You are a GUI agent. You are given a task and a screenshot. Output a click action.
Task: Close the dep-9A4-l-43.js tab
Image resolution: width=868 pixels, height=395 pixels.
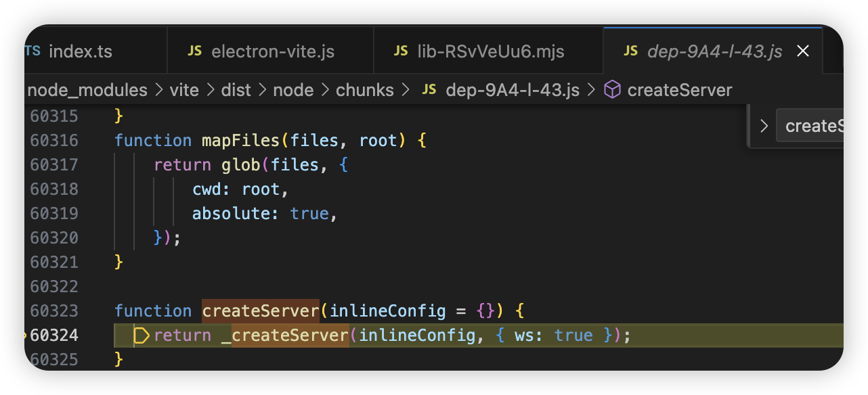803,51
